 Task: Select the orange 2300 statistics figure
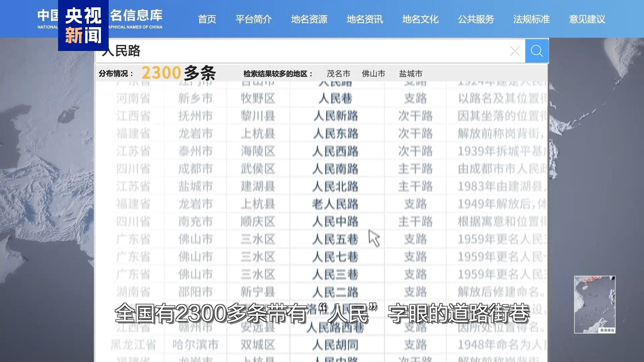(162, 72)
